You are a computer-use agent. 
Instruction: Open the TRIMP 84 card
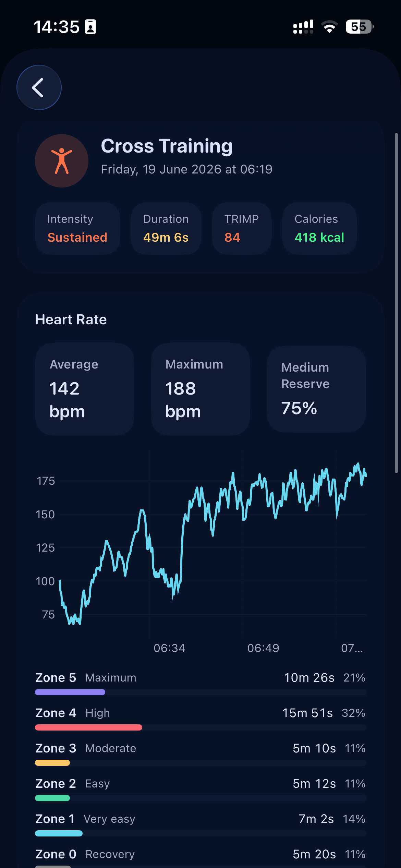[242, 228]
